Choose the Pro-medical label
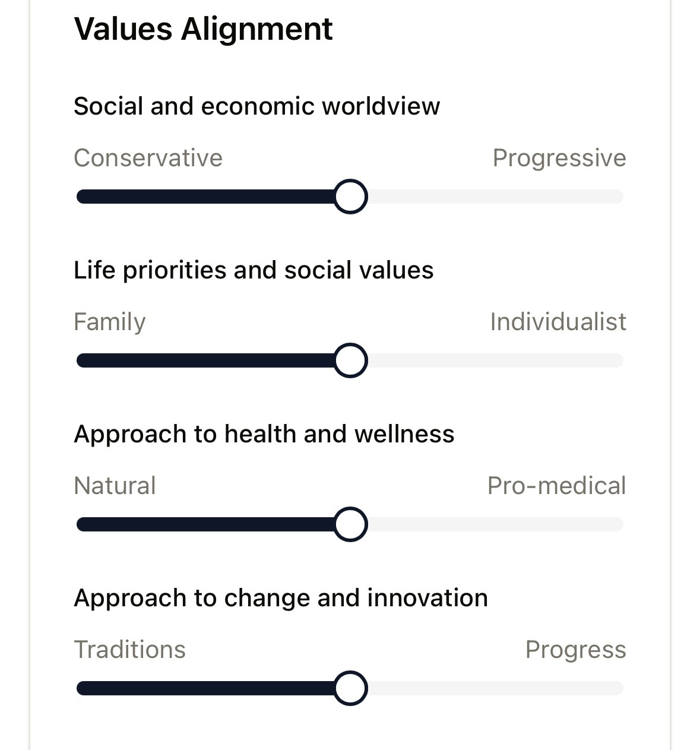The height and width of the screenshot is (750, 700). (556, 486)
